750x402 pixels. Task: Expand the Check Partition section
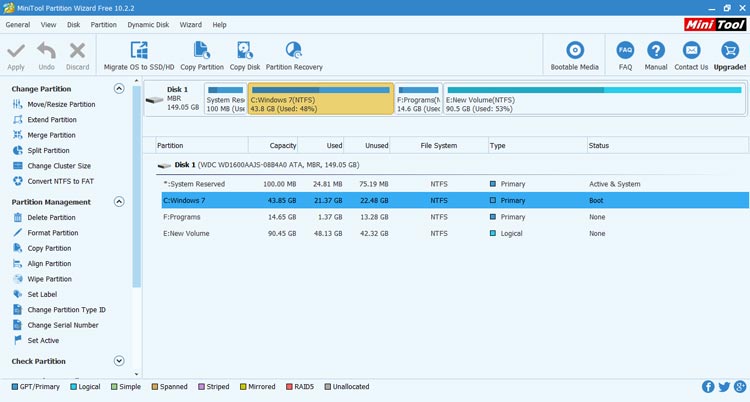point(119,361)
